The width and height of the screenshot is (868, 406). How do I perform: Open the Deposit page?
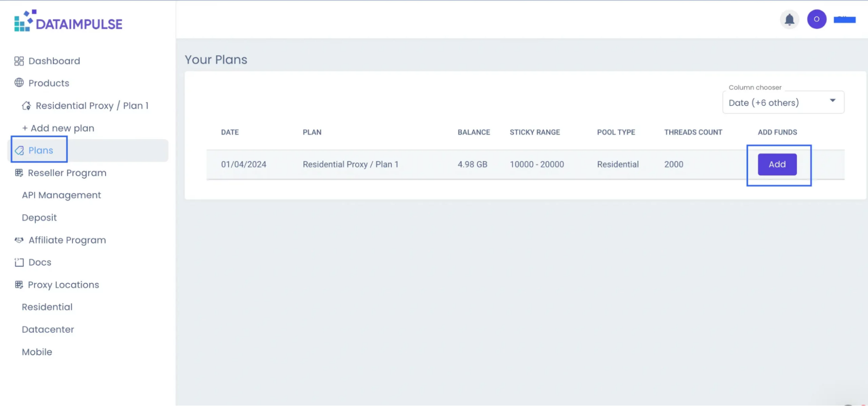click(39, 218)
